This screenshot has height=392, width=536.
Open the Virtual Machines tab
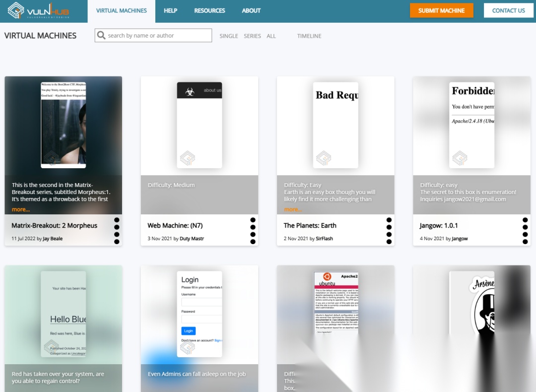pos(122,11)
